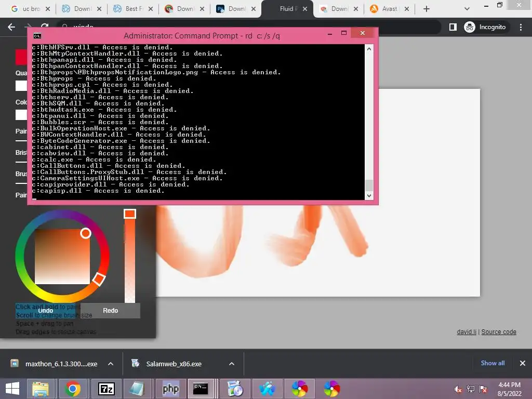Open the php taskbar application
This screenshot has width=532, height=399.
(x=170, y=389)
